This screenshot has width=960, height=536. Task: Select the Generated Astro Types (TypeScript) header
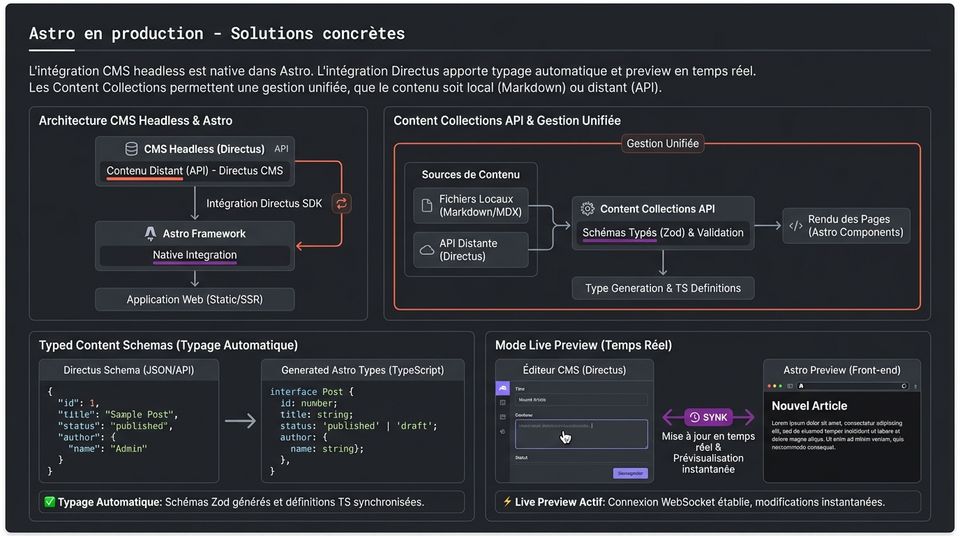click(362, 370)
